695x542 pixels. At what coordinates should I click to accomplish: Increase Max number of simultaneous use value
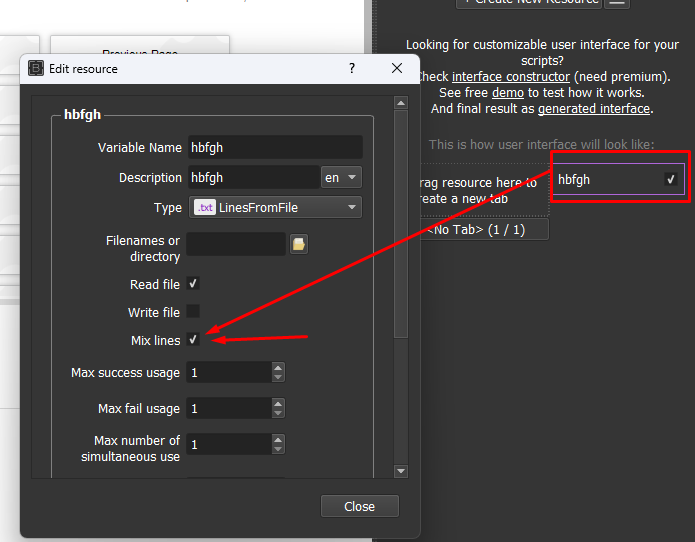click(277, 439)
